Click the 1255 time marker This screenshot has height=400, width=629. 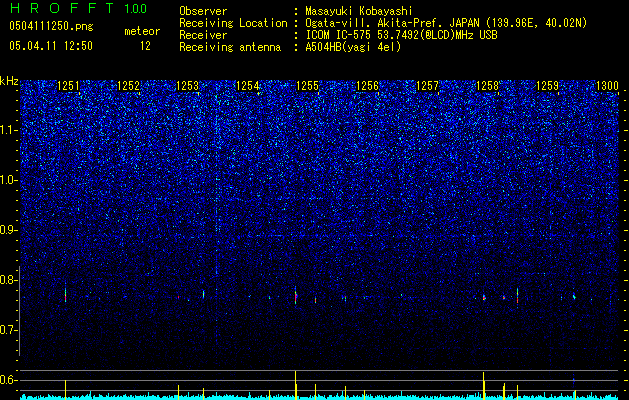[x=308, y=85]
